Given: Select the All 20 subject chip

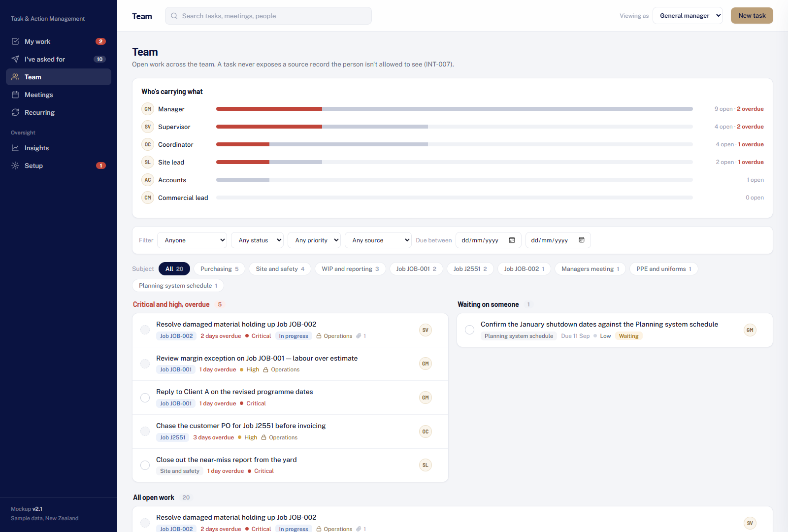Looking at the screenshot, I should [x=174, y=269].
